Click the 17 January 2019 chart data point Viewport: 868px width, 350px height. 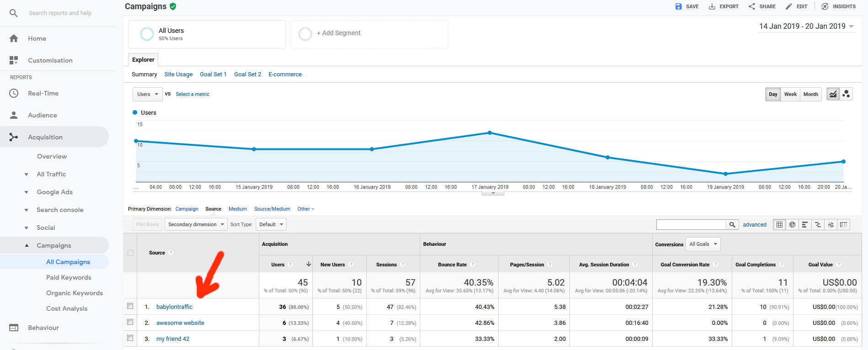490,133
